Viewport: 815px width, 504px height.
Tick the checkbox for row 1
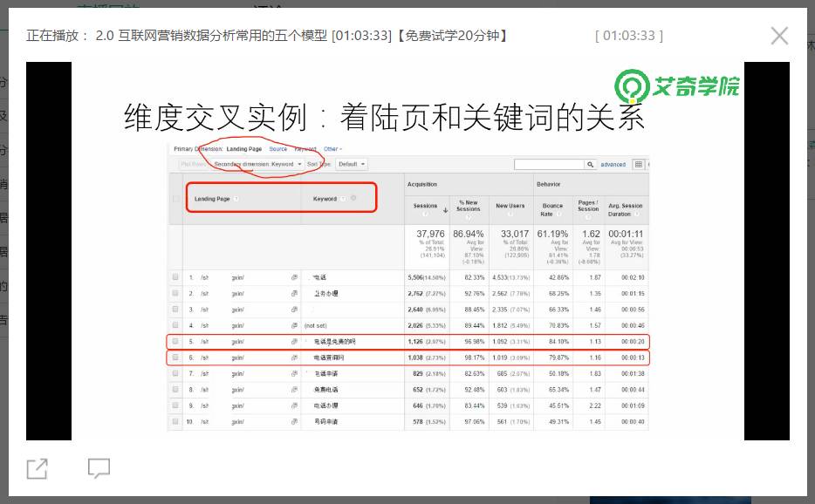(175, 277)
